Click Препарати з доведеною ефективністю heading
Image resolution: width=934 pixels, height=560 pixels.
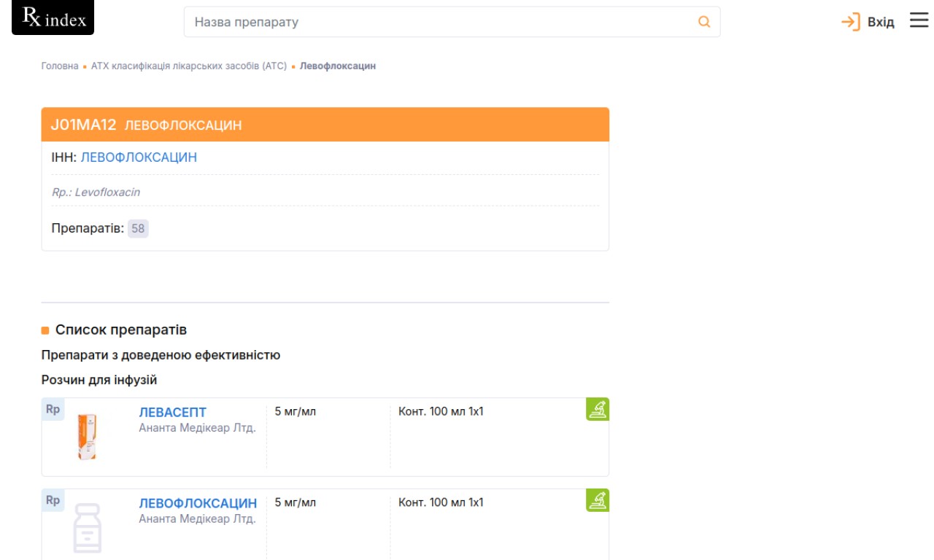coord(161,355)
